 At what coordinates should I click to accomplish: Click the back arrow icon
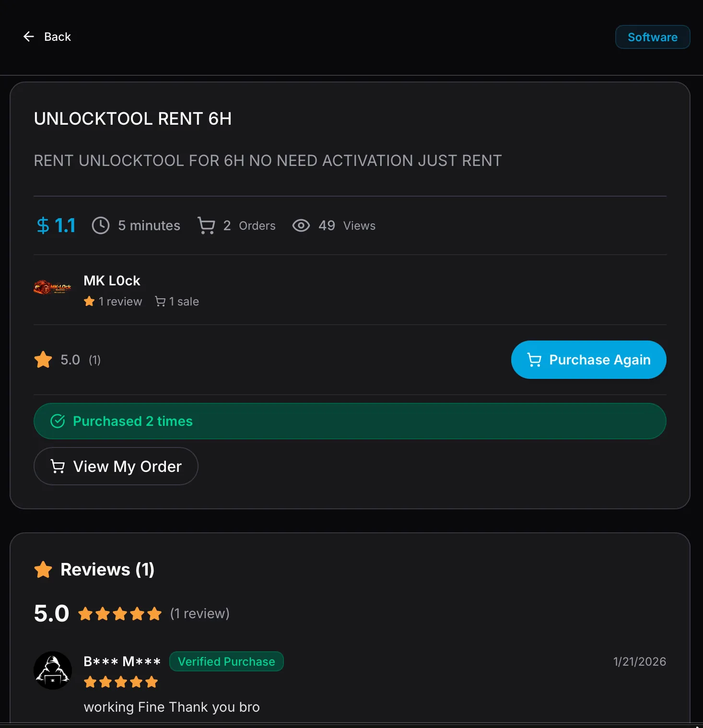(29, 36)
